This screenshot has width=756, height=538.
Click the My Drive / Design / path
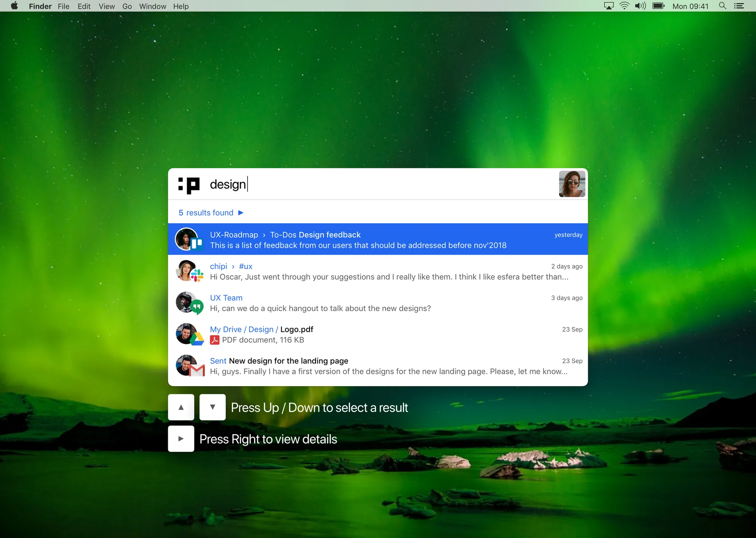244,329
